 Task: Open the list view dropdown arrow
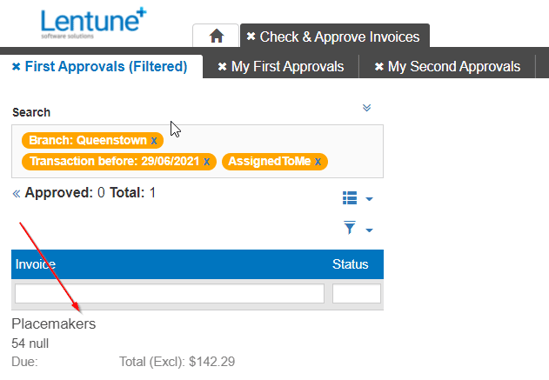point(369,199)
